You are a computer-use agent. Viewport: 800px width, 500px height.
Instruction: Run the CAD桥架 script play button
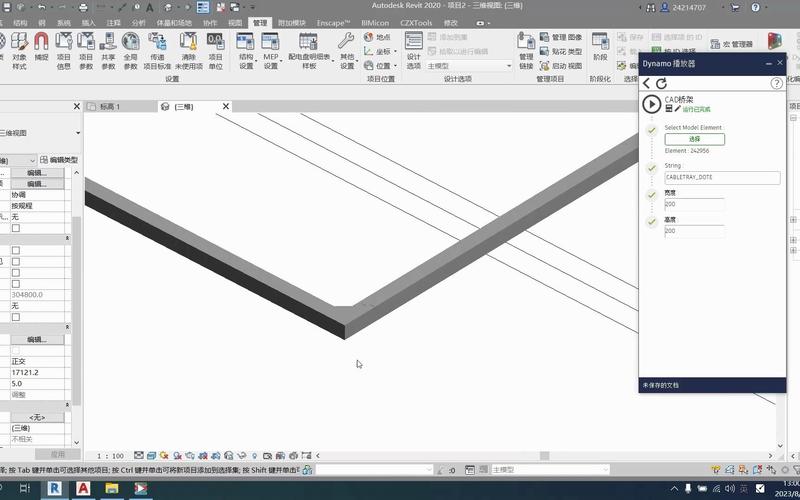[652, 104]
